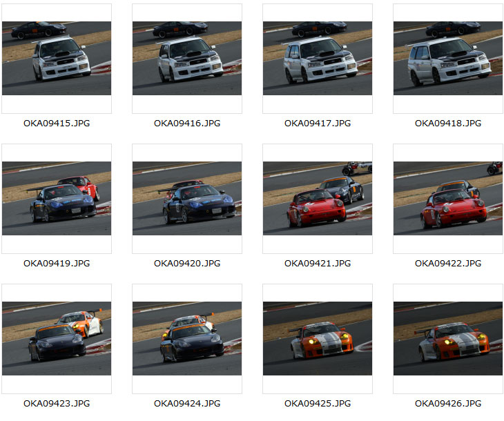
Task: Select the OKA09420.JPG thumbnail image
Action: (187, 198)
